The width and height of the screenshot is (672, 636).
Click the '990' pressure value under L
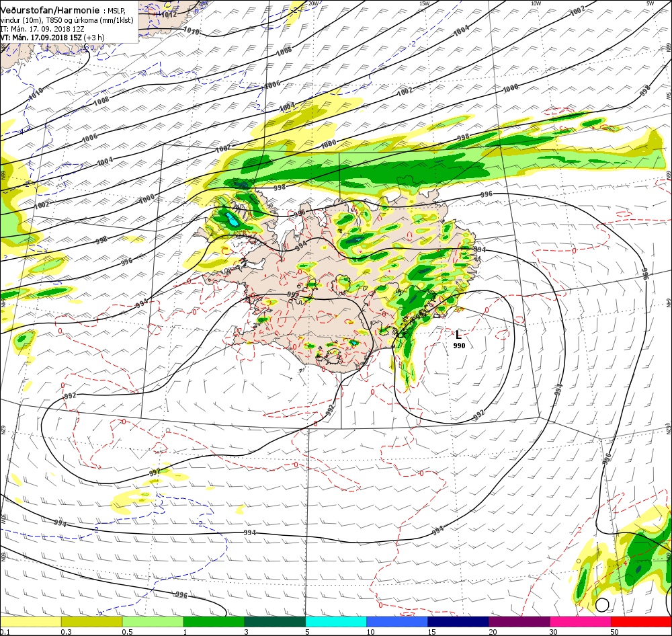pyautogui.click(x=459, y=346)
